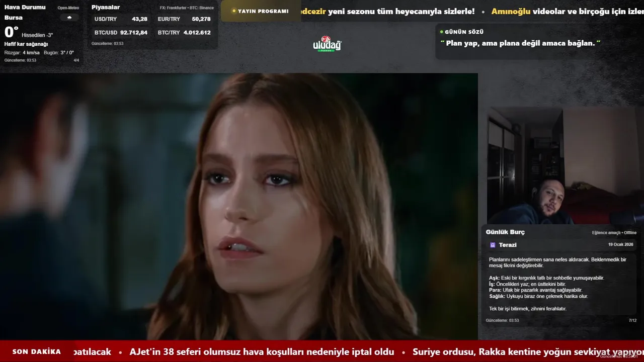The height and width of the screenshot is (362, 644).
Task: Open the Yayın Programı badge
Action: (x=260, y=11)
